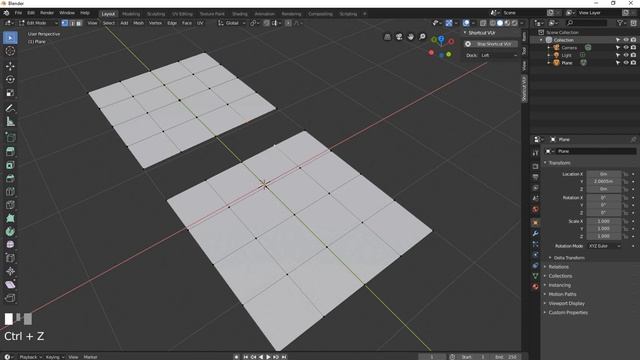Select the Extrude Region tool
Screen dimensions: 640x360
pos(10,152)
